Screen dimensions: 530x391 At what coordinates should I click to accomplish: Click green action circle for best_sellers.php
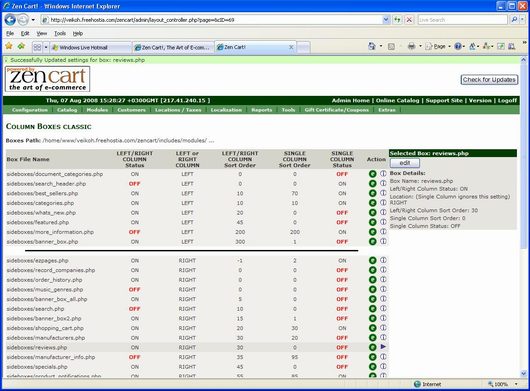coord(372,193)
